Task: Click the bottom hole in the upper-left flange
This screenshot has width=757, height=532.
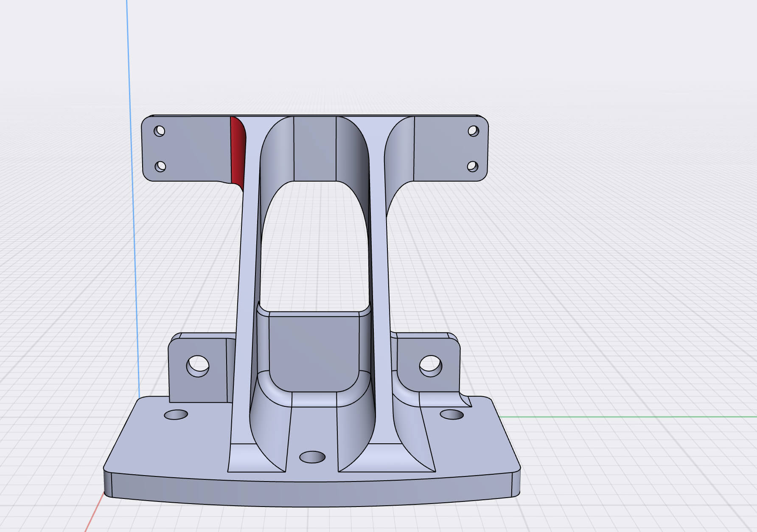Action: pos(160,166)
